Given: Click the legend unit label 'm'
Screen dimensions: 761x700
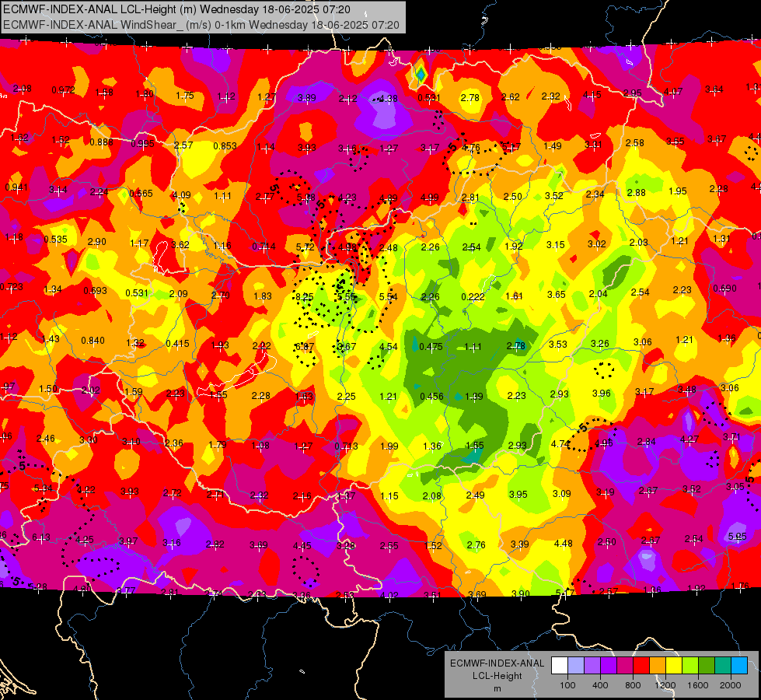Looking at the screenshot, I should click(x=497, y=689).
